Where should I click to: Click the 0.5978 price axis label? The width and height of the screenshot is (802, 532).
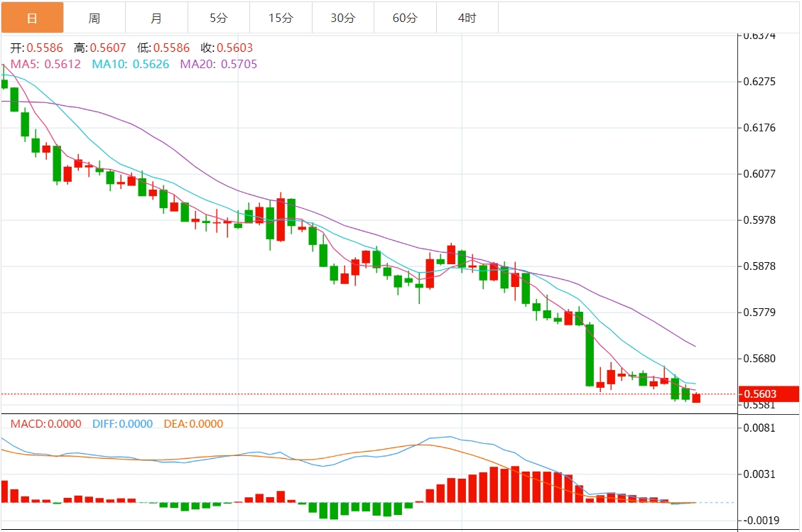click(x=759, y=220)
